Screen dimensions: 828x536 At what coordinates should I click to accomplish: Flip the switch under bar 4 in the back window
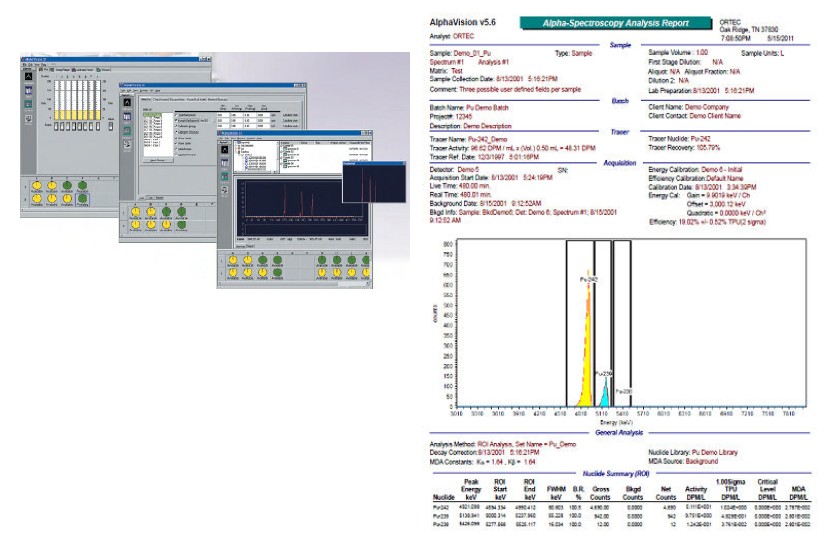coord(74,126)
